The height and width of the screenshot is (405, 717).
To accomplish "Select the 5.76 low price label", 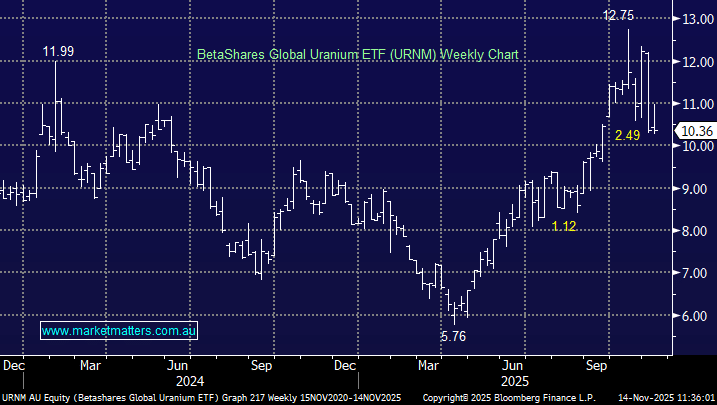I will [x=452, y=336].
